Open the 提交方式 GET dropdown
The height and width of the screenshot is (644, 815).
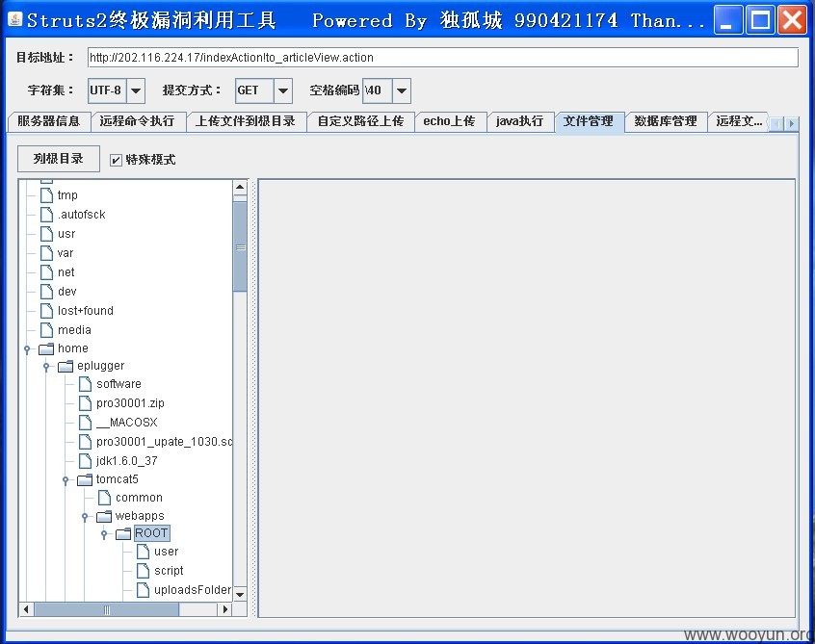[283, 90]
